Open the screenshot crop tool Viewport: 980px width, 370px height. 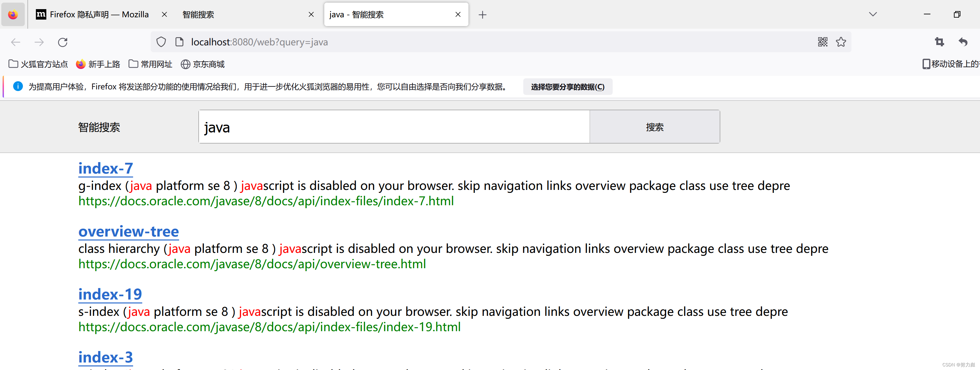click(x=939, y=42)
